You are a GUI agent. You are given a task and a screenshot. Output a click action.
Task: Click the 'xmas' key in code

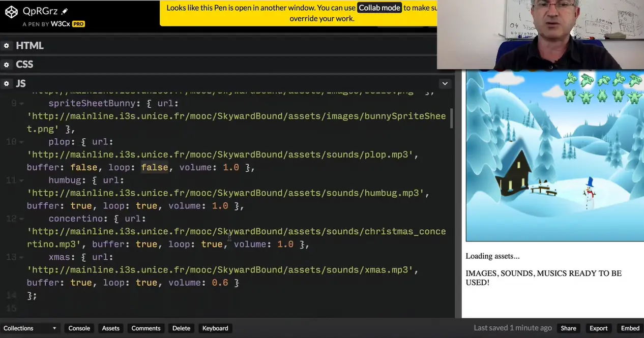pyautogui.click(x=59, y=257)
